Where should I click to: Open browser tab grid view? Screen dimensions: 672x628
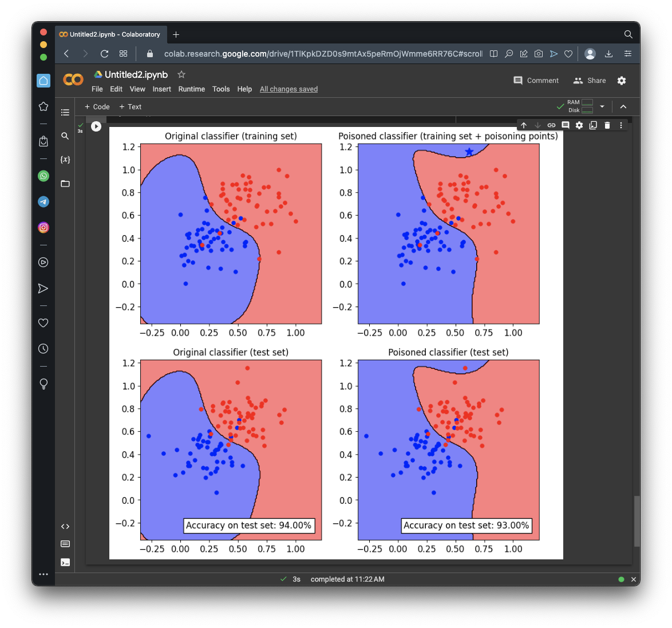click(x=124, y=54)
